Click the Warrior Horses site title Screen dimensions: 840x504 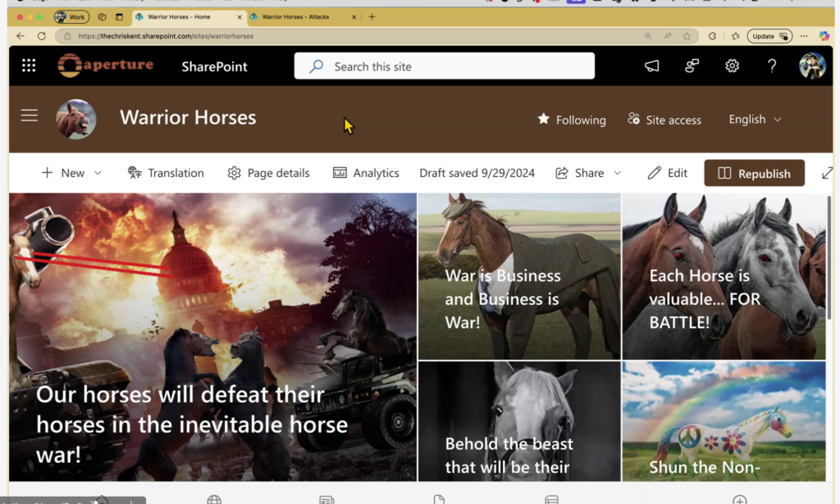(x=188, y=117)
